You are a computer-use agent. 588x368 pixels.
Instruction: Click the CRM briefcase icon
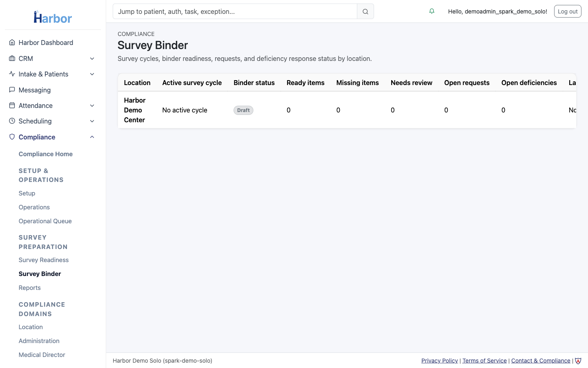coord(12,58)
